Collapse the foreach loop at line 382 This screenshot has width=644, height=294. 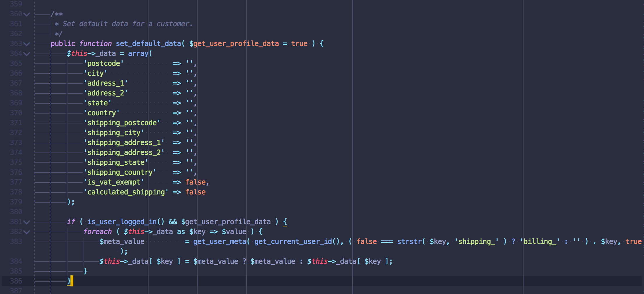pos(26,232)
